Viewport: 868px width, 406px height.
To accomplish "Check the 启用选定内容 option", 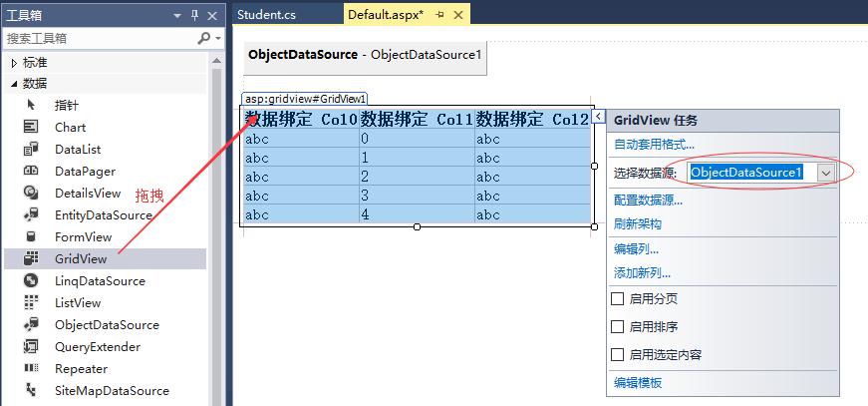I will 617,354.
